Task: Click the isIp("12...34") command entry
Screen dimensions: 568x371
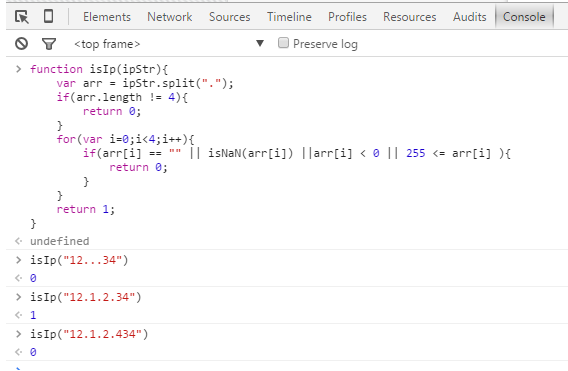Action: tap(79, 260)
